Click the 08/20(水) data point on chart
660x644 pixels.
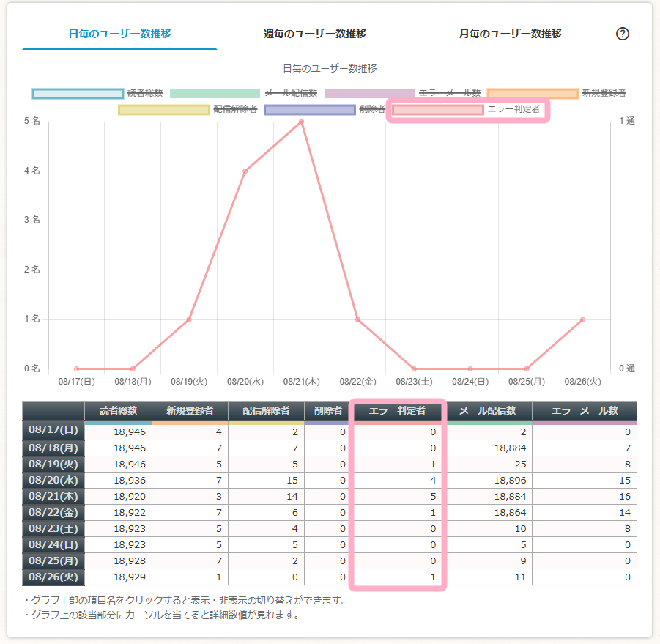pyautogui.click(x=245, y=171)
